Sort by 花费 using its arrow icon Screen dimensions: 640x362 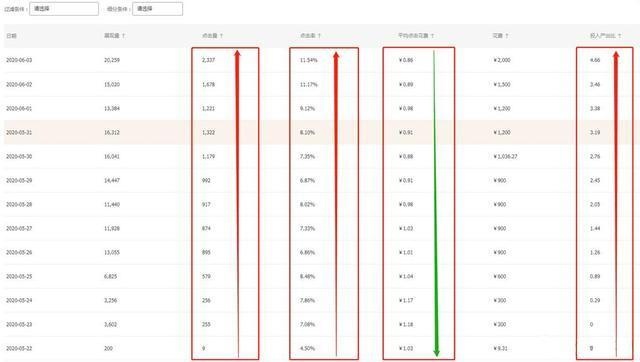pyautogui.click(x=507, y=36)
